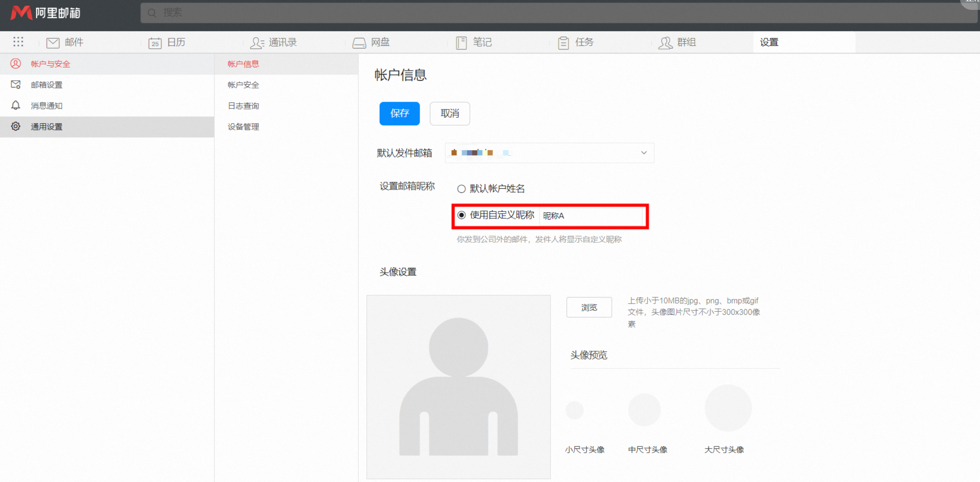The width and height of the screenshot is (980, 482).
Task: Click the Alimail red M logo
Action: (21, 12)
